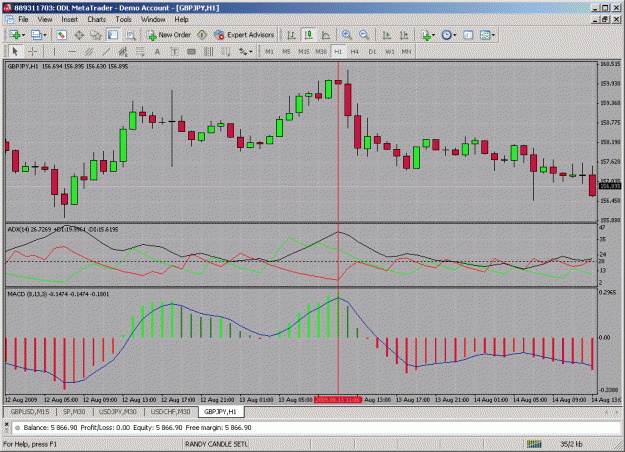Select the arrow cursor tool
The width and height of the screenshot is (625, 452).
click(15, 51)
